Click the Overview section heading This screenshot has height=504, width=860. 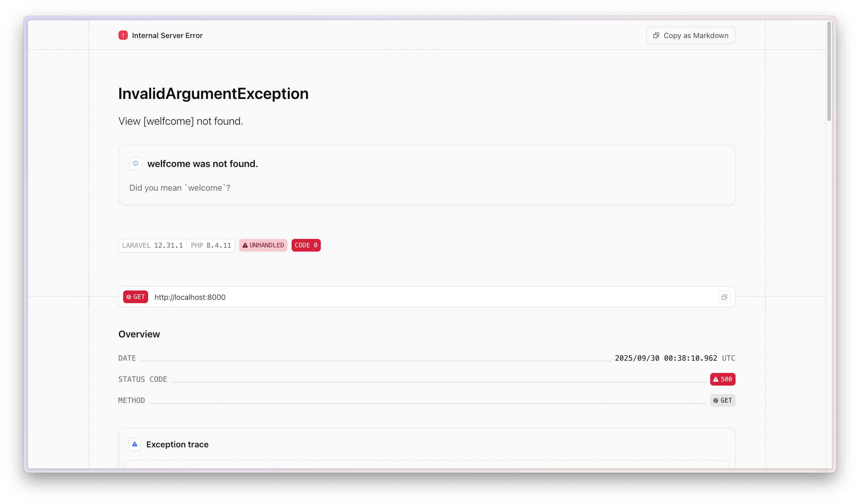(x=139, y=334)
